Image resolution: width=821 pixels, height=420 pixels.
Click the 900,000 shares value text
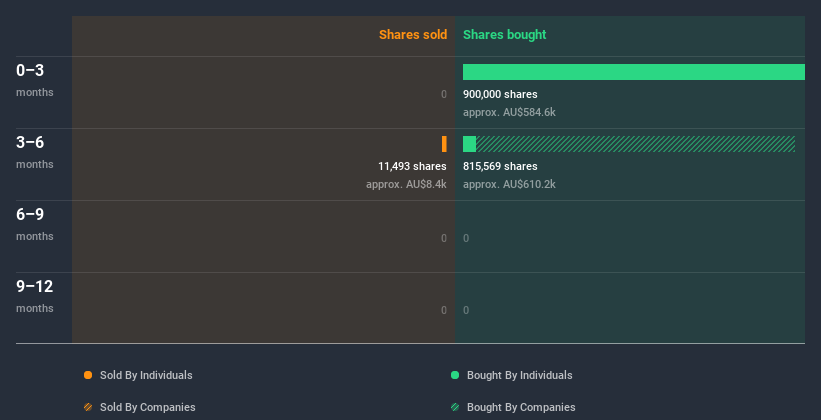[500, 94]
